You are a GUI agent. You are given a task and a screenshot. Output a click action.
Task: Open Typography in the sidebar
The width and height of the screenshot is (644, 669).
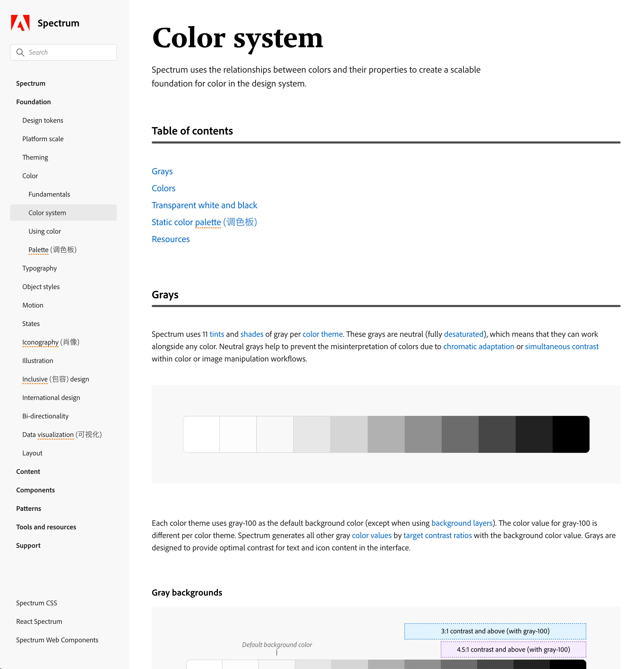39,268
